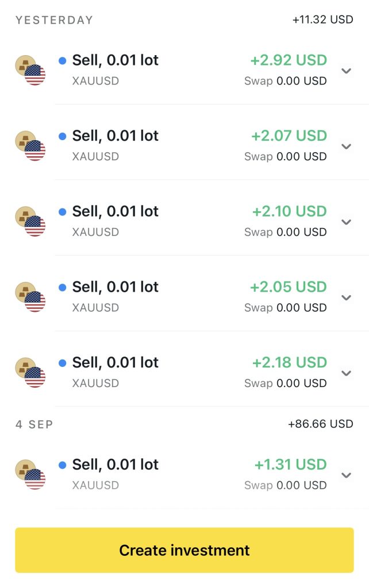Expand the +2.07 USD trade chevron
Viewport: 369px width, 588px height.
(x=346, y=146)
